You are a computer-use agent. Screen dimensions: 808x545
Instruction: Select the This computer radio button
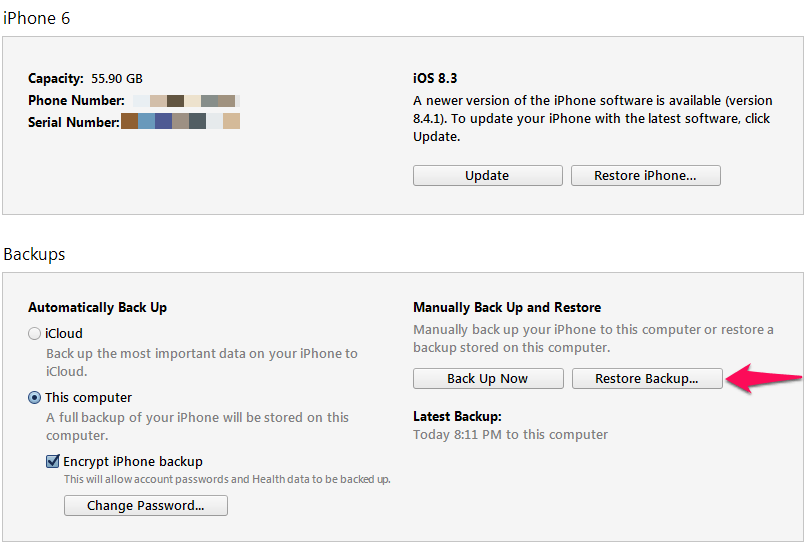pyautogui.click(x=35, y=398)
